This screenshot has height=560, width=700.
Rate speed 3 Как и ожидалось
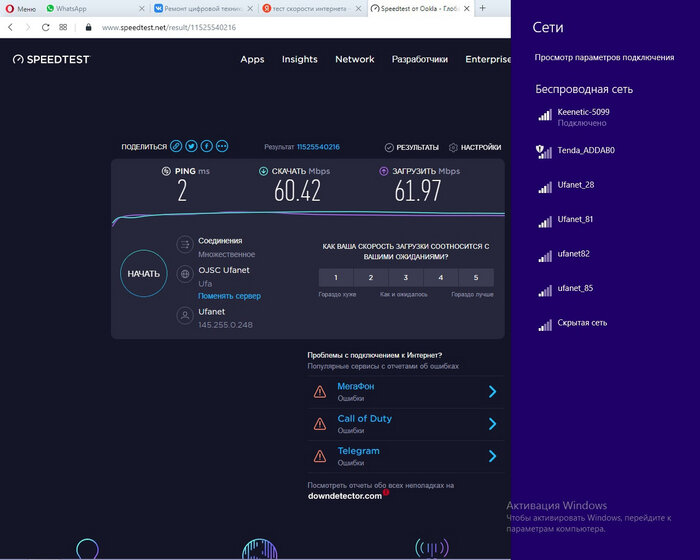coord(406,277)
